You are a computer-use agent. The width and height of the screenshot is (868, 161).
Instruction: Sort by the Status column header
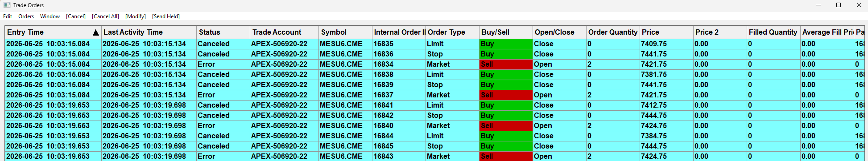[x=223, y=32]
